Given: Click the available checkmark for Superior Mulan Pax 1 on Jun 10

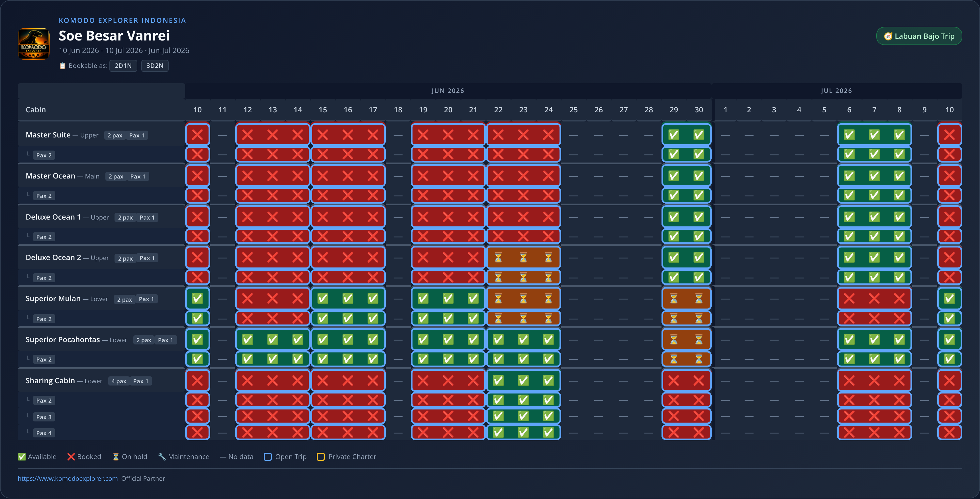Looking at the screenshot, I should [x=197, y=299].
